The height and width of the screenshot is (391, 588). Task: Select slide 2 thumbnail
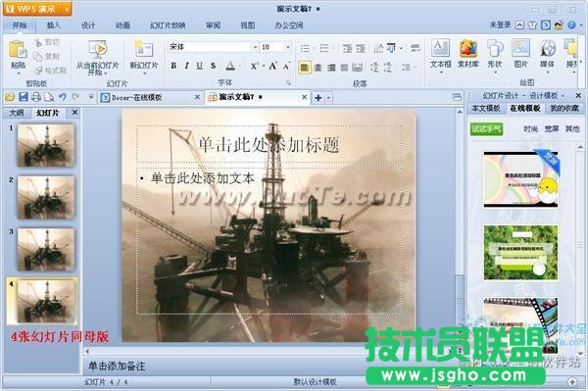pos(46,197)
